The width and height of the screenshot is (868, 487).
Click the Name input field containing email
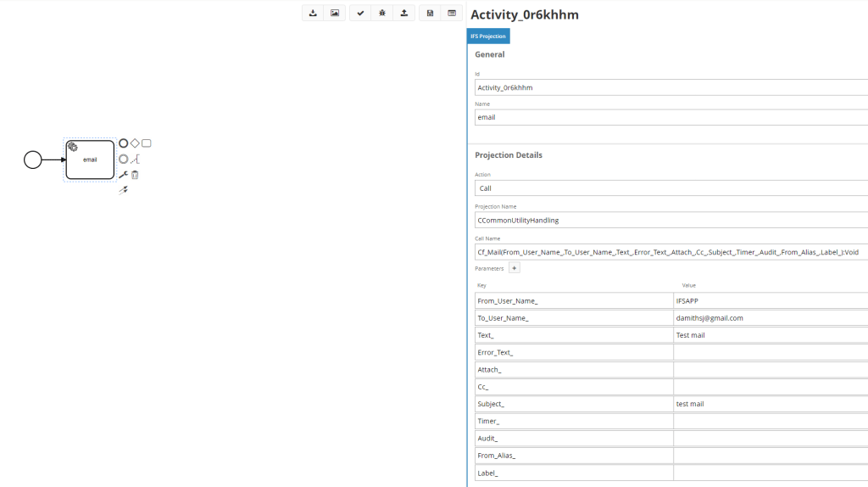[670, 117]
